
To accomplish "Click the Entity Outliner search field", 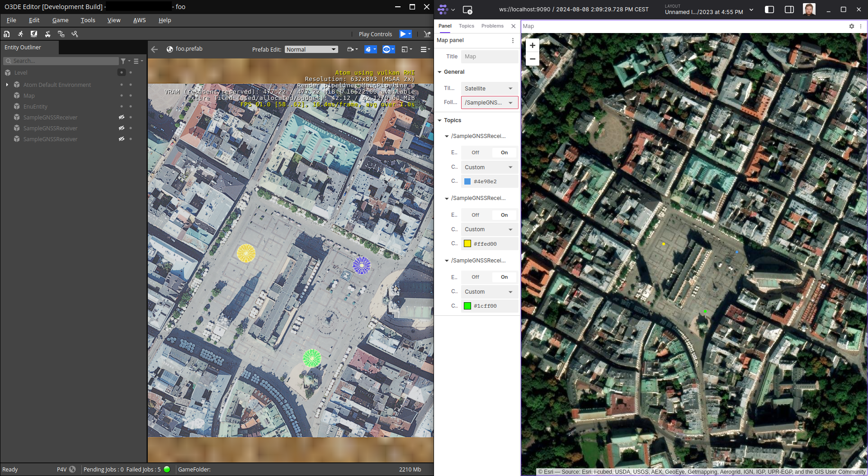I will (61, 61).
